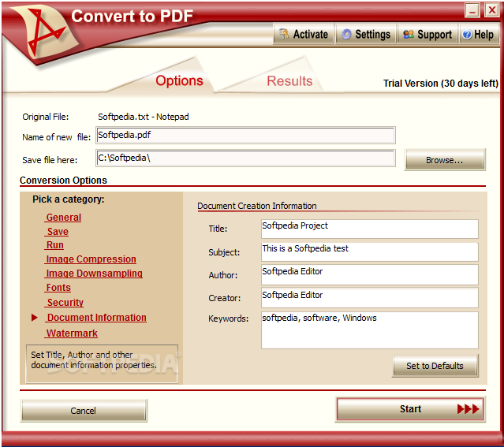Click the Browse... button
The height and width of the screenshot is (447, 504).
point(445,160)
